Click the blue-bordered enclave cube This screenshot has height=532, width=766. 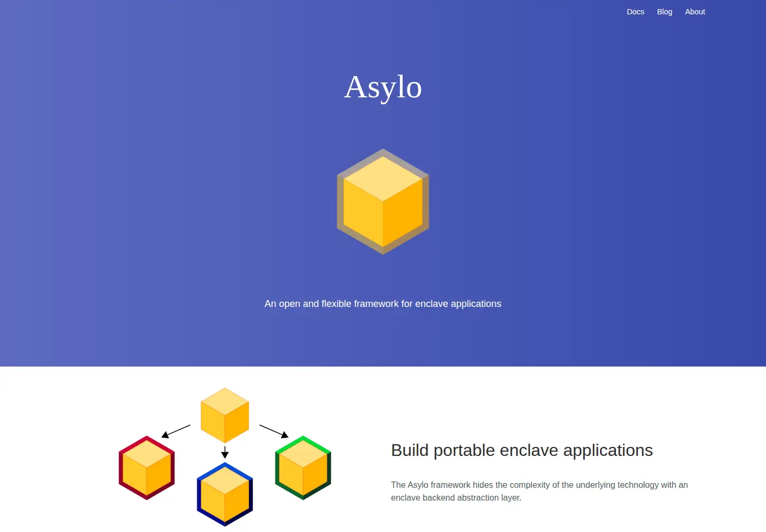(225, 494)
